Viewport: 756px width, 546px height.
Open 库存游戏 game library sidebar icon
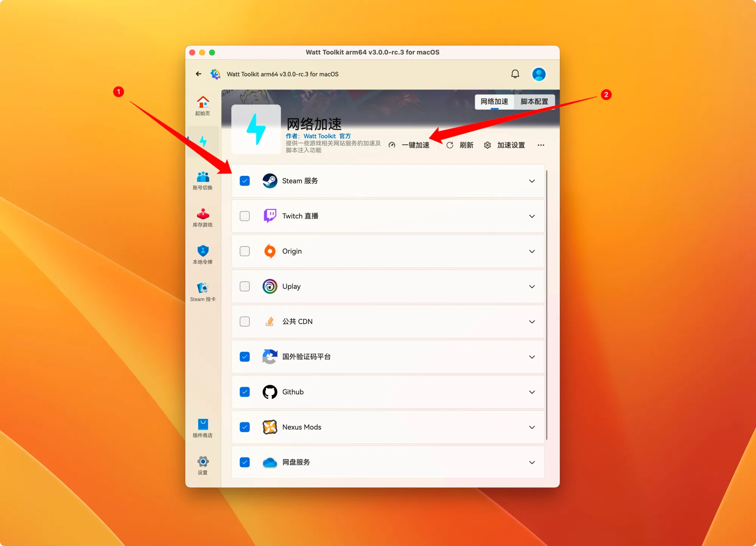point(203,217)
